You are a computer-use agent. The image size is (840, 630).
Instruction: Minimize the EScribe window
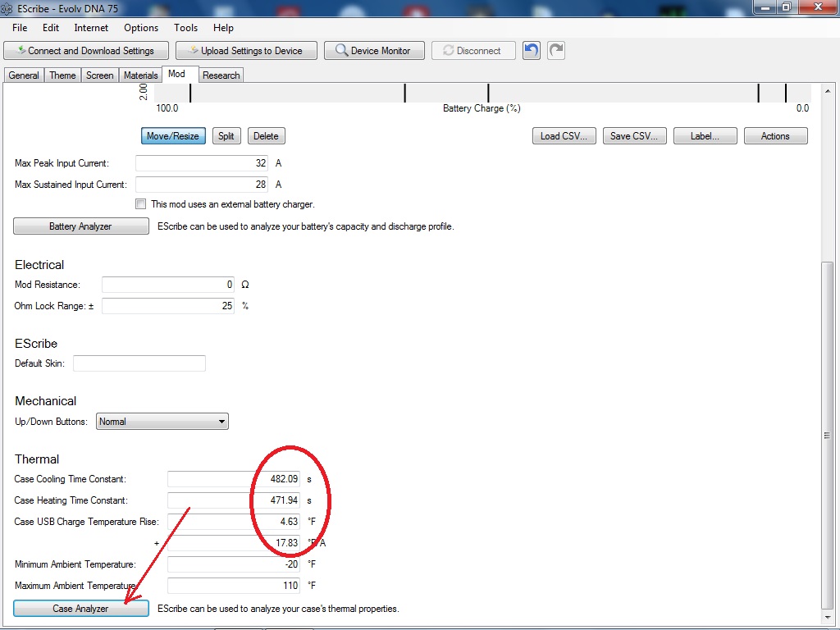point(765,7)
